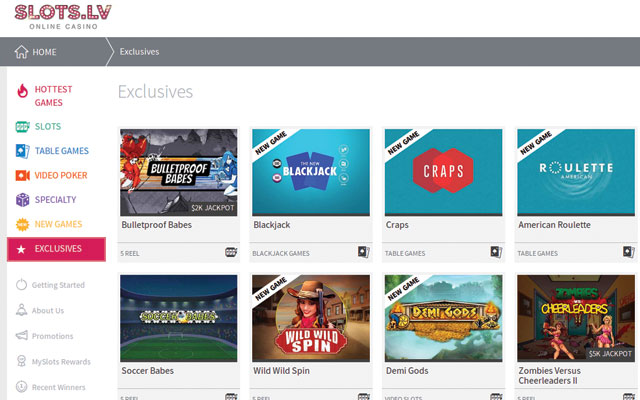The width and height of the screenshot is (640, 400).
Task: Open the Blackjack game thumbnail
Action: (311, 172)
